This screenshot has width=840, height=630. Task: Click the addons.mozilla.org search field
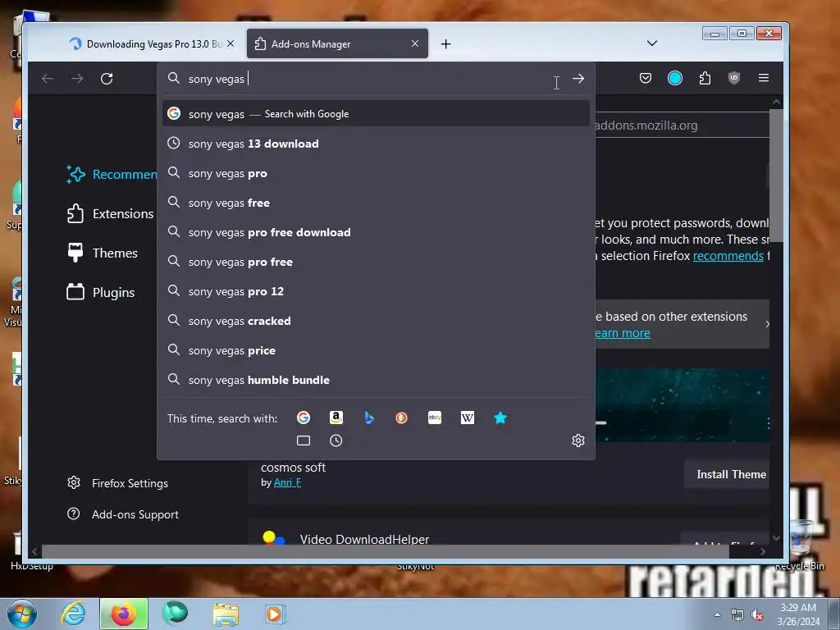[682, 126]
